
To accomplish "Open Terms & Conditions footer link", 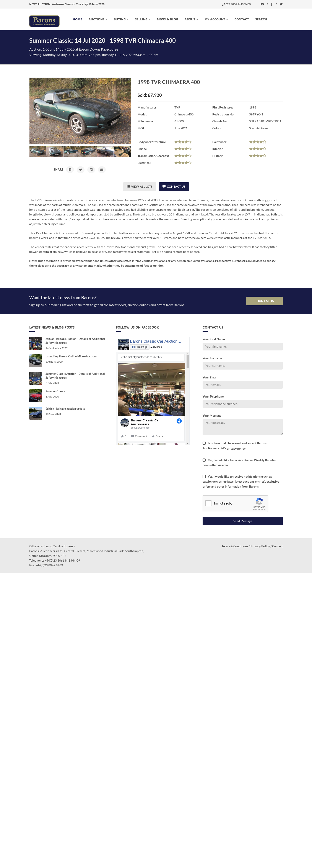I will coord(235,546).
